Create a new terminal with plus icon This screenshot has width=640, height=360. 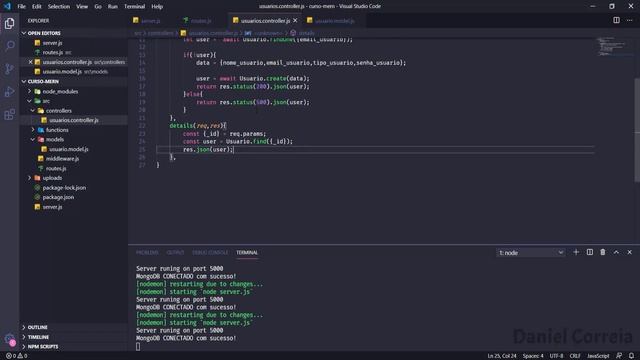[576, 252]
